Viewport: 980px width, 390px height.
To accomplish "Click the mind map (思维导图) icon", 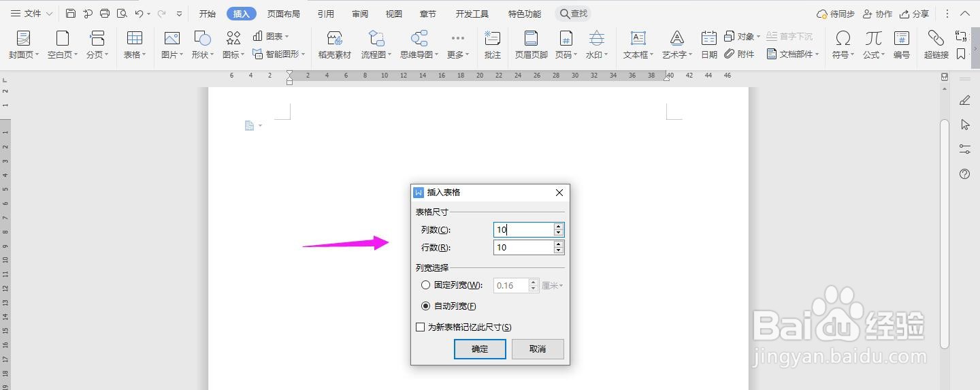I will click(x=419, y=39).
